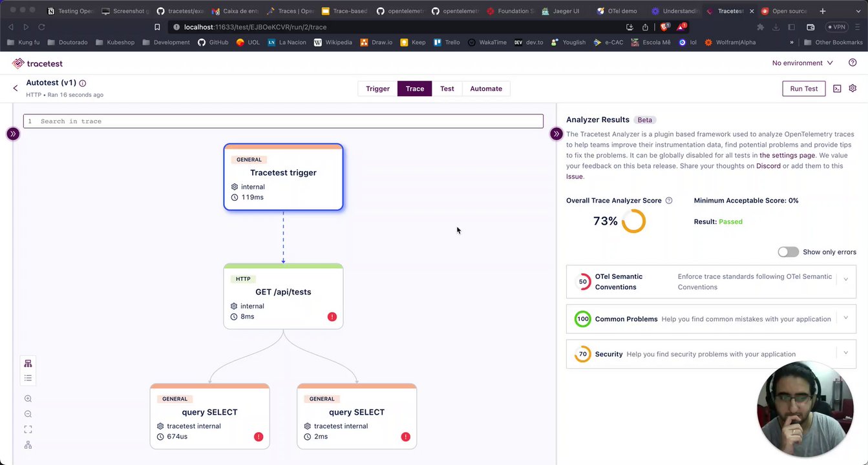Open the Wikipedia bookmark
The width and height of the screenshot is (868, 465).
tap(333, 43)
